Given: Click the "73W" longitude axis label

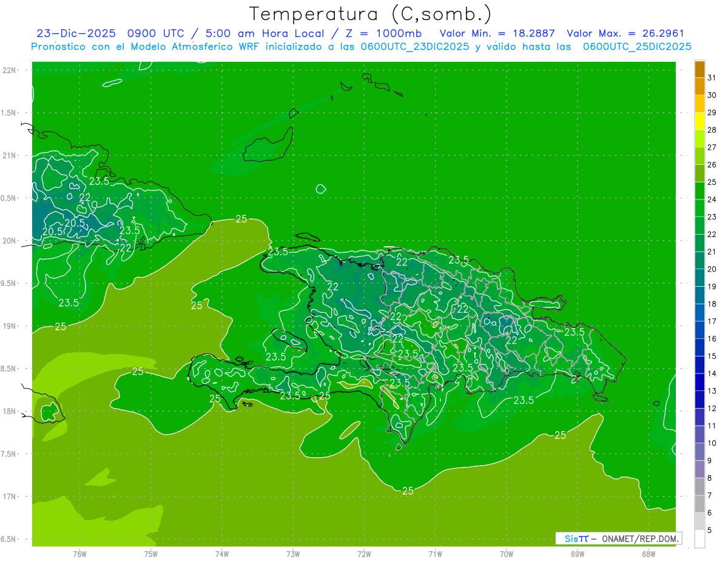Looking at the screenshot, I should click(x=293, y=554).
